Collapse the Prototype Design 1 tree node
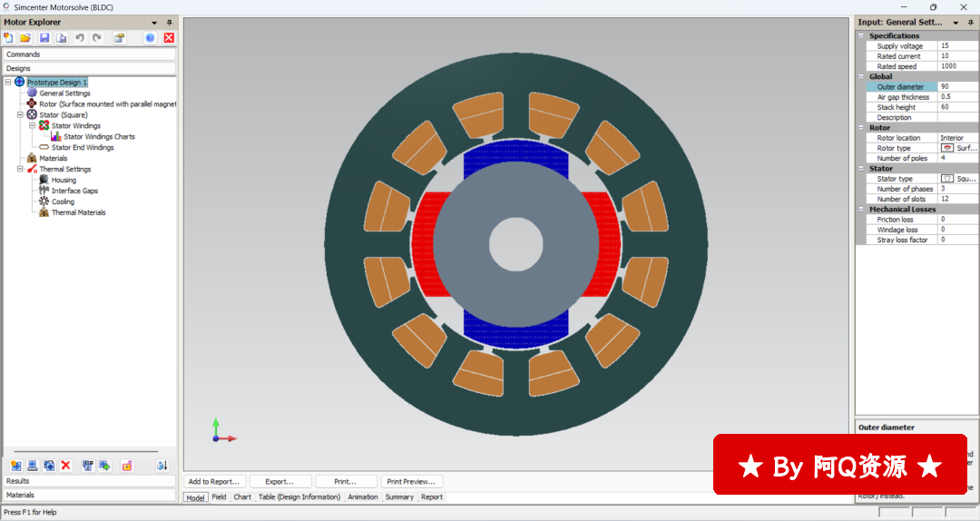The image size is (980, 521). pos(8,83)
